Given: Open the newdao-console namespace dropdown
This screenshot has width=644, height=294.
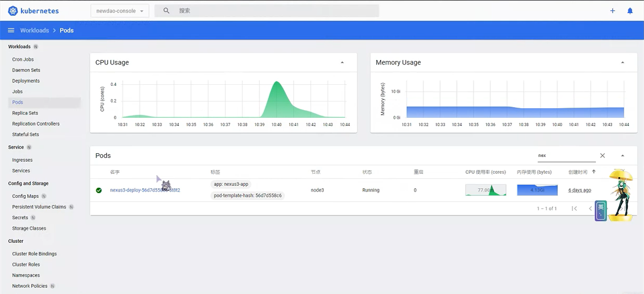Looking at the screenshot, I should (x=120, y=10).
